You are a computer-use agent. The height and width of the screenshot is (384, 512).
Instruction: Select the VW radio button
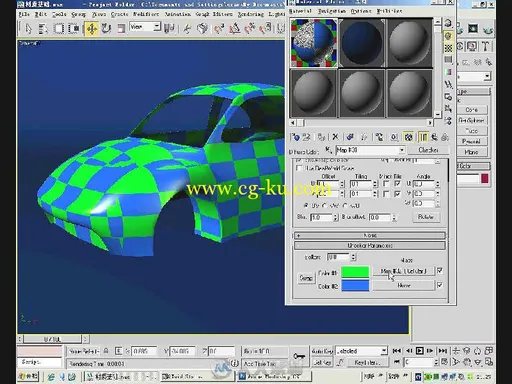tap(324, 206)
